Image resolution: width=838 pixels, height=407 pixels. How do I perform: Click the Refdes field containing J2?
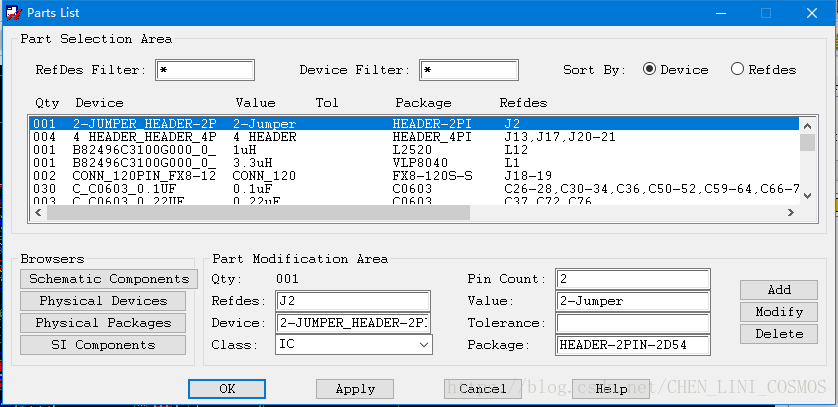pos(353,301)
